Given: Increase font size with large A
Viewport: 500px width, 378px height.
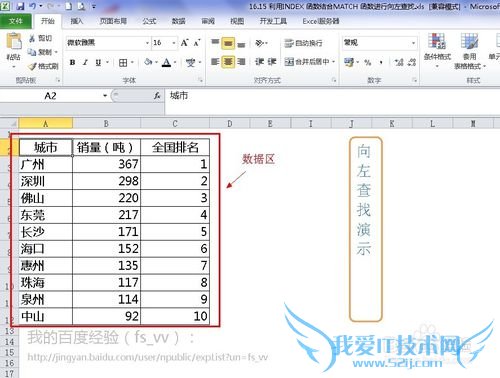Looking at the screenshot, I should point(184,43).
